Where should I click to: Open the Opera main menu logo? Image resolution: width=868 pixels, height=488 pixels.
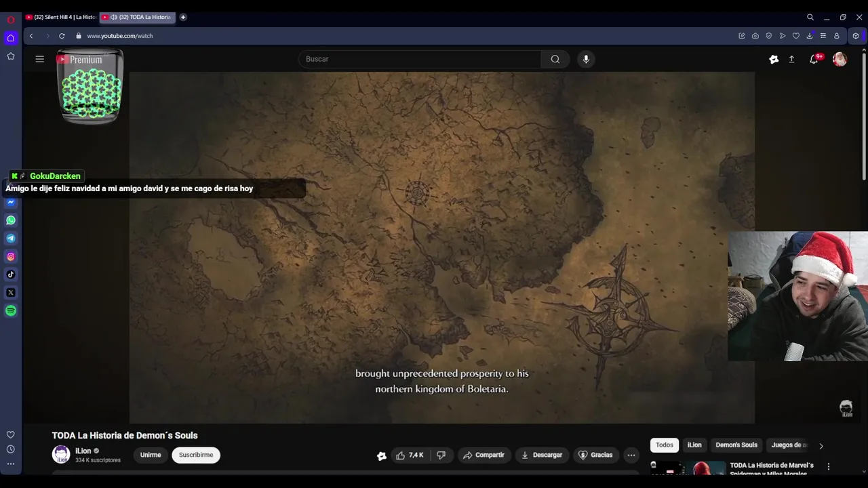tap(11, 20)
